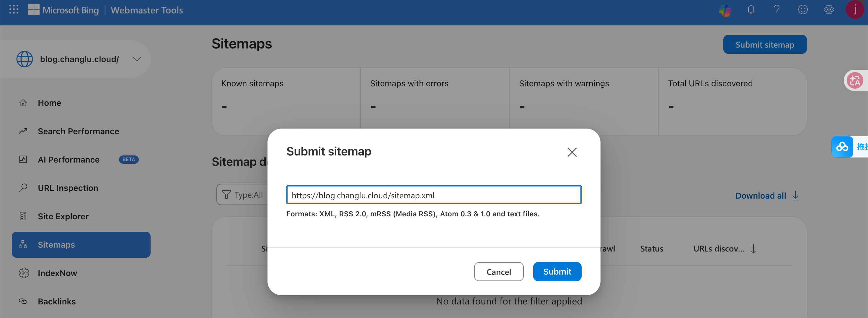The height and width of the screenshot is (318, 868).
Task: Sort by URLs discovered arrow
Action: 753,249
